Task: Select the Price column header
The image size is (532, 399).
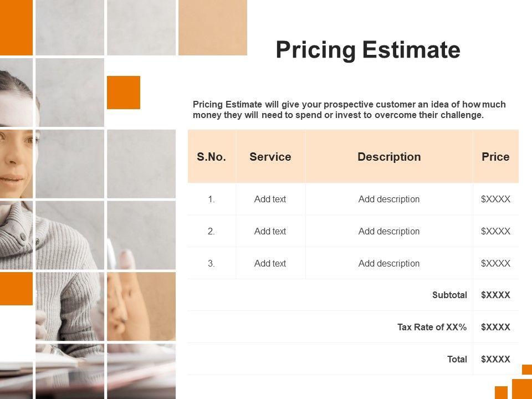Action: 495,157
